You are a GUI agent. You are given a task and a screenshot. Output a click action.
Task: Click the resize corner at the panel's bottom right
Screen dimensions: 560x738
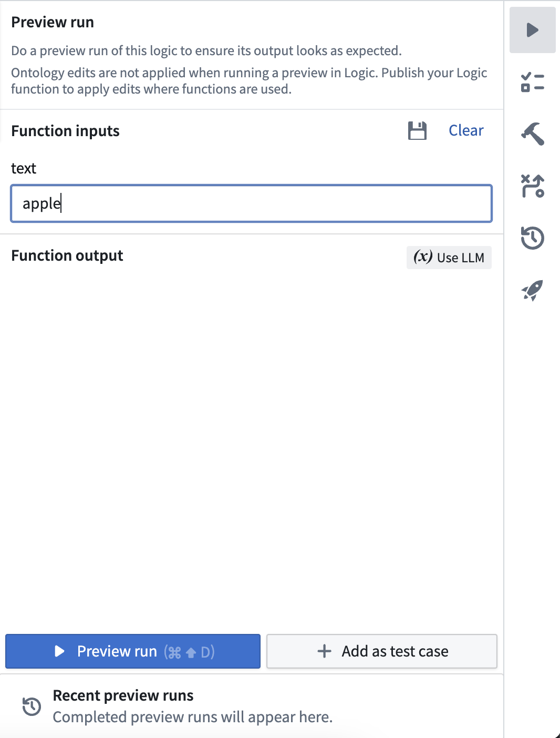tap(556, 734)
